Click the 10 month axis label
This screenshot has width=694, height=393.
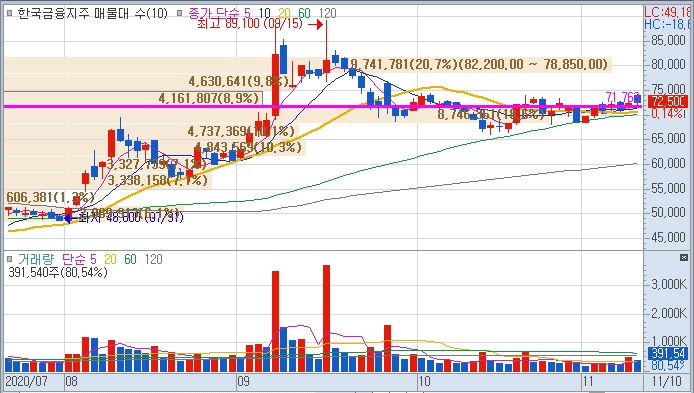(x=424, y=381)
